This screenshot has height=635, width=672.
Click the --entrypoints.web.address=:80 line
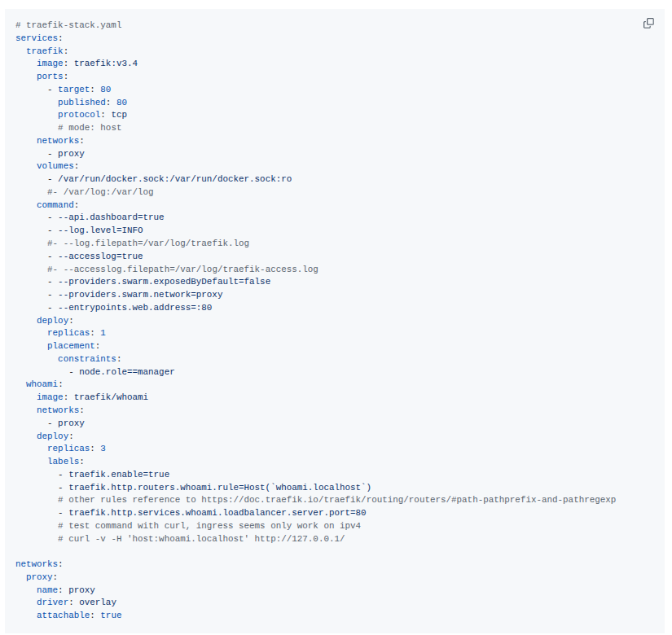point(130,307)
